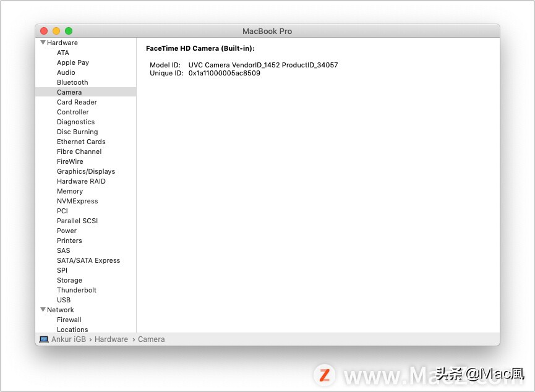
Task: Select Audio in the sidebar
Action: click(x=66, y=72)
